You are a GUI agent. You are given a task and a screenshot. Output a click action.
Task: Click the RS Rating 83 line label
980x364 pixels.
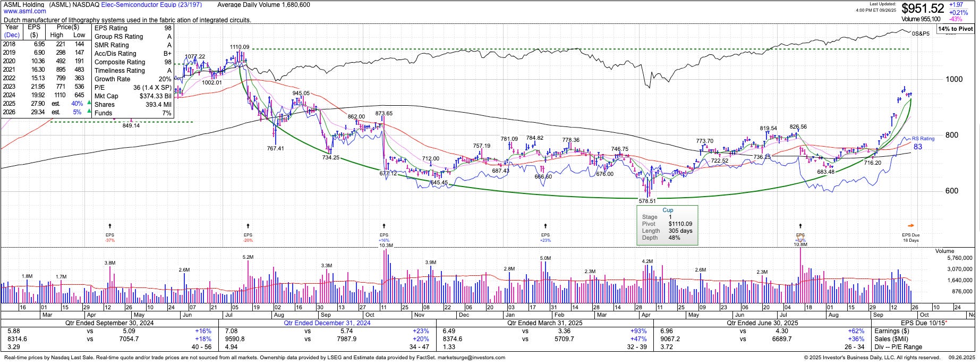click(923, 142)
